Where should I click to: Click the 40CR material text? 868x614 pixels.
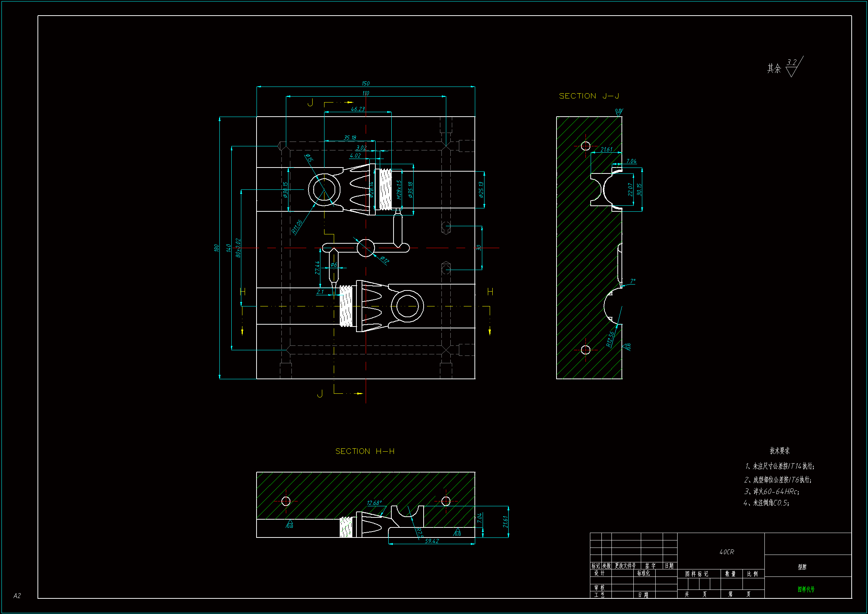(727, 552)
